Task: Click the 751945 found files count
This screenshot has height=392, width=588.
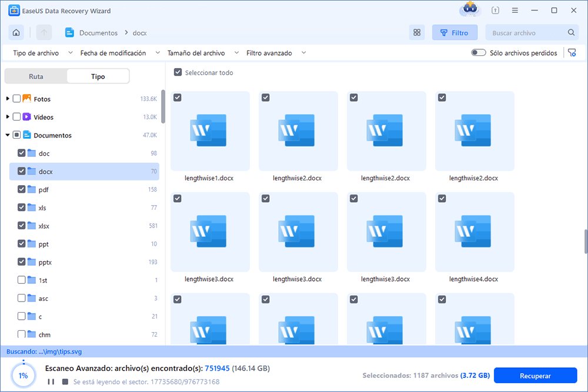Action: tap(217, 368)
